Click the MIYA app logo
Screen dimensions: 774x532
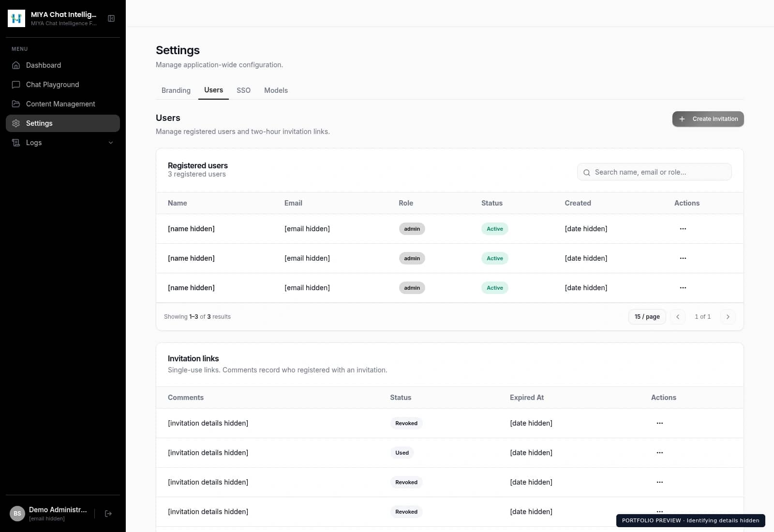16,18
